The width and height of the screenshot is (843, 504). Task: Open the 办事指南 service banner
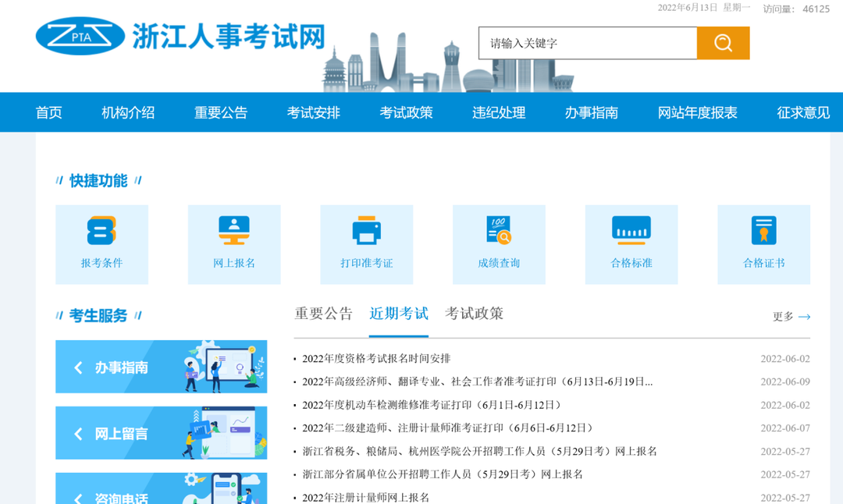coord(162,367)
